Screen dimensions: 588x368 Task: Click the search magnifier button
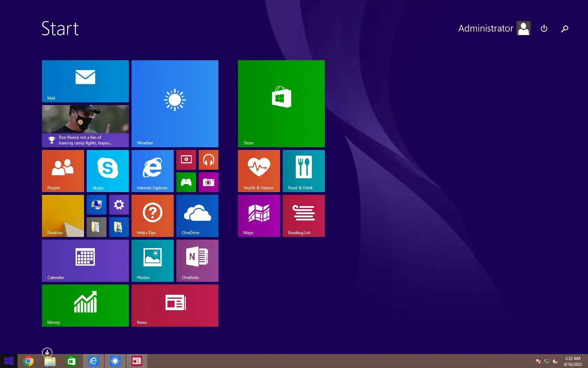(x=565, y=29)
